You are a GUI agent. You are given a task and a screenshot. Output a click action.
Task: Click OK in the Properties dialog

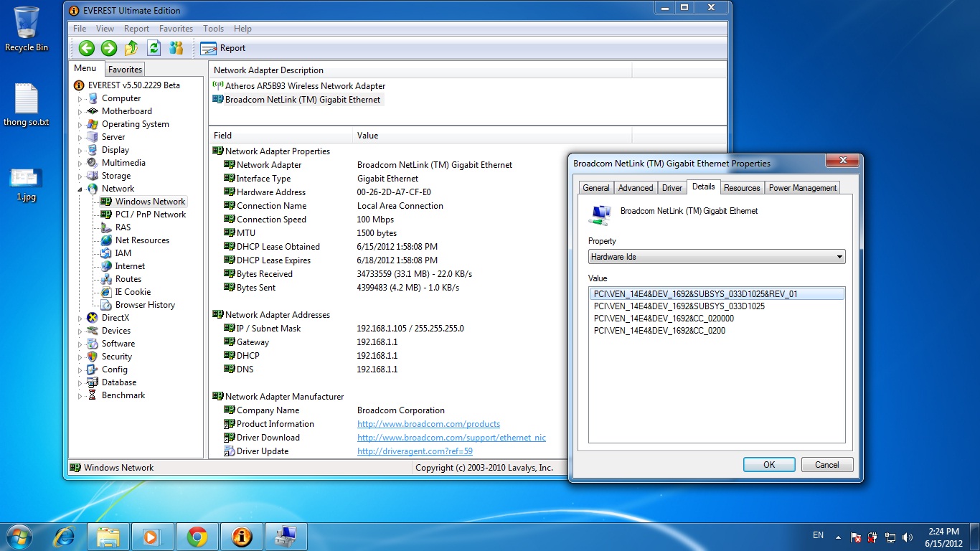click(x=769, y=465)
